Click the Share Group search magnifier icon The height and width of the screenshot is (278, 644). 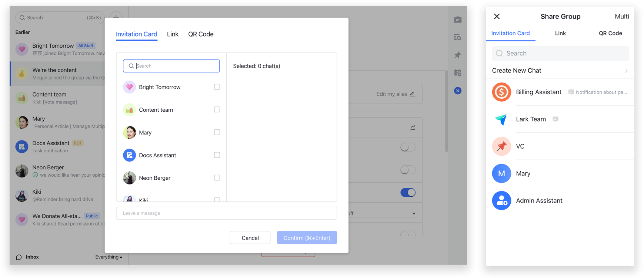pos(499,53)
